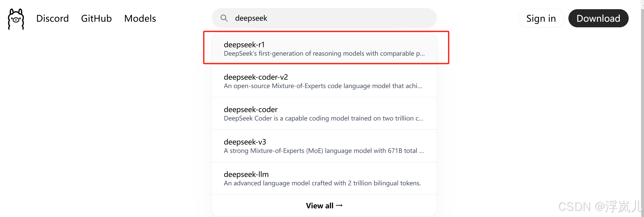Screen dimensions: 644x217
Task: Open the GitHub link
Action: click(96, 18)
